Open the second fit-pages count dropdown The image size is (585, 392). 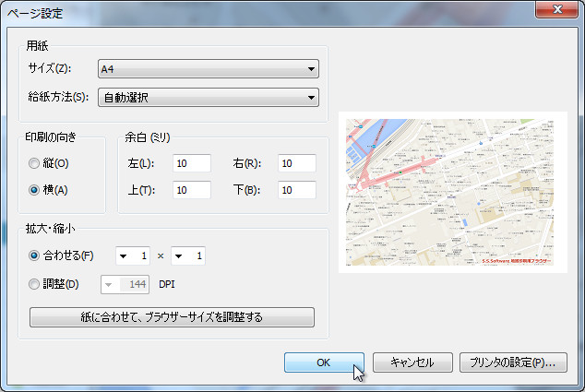188,255
